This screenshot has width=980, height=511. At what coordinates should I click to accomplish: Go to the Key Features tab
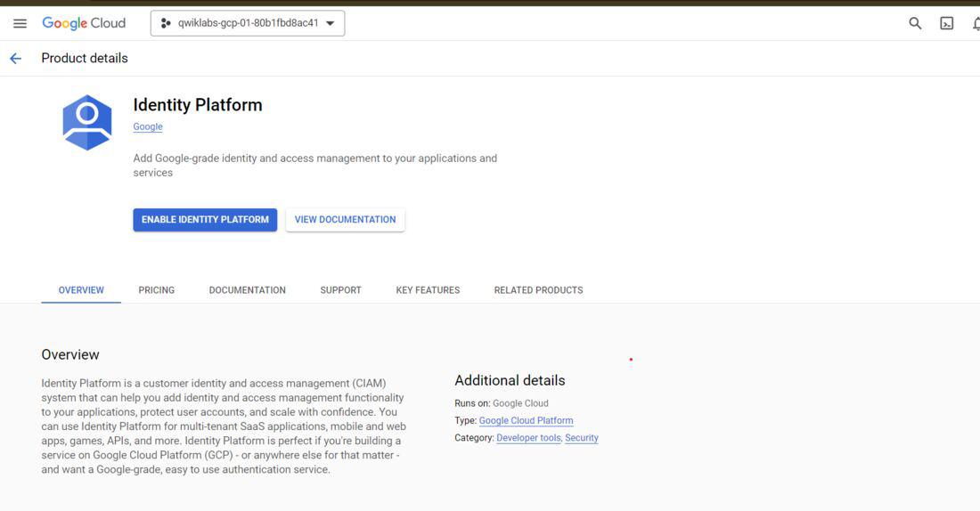[x=428, y=290]
